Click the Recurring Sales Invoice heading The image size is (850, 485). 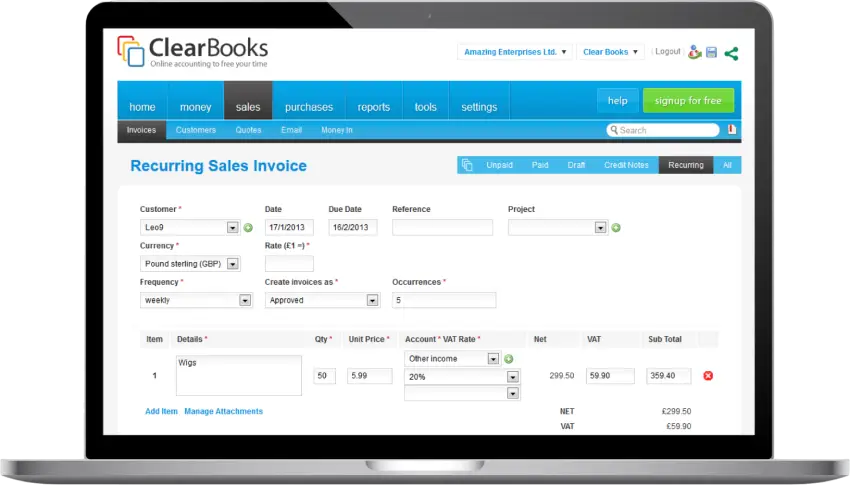(218, 166)
